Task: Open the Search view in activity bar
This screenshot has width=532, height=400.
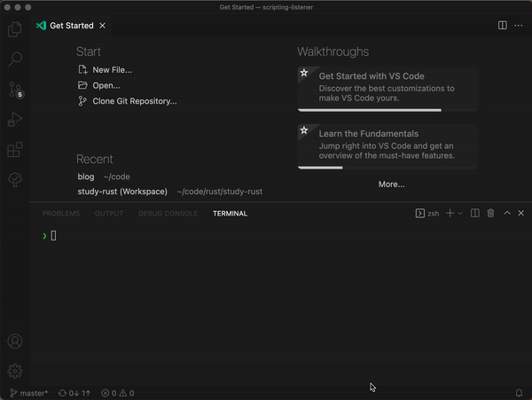Action: (x=14, y=59)
